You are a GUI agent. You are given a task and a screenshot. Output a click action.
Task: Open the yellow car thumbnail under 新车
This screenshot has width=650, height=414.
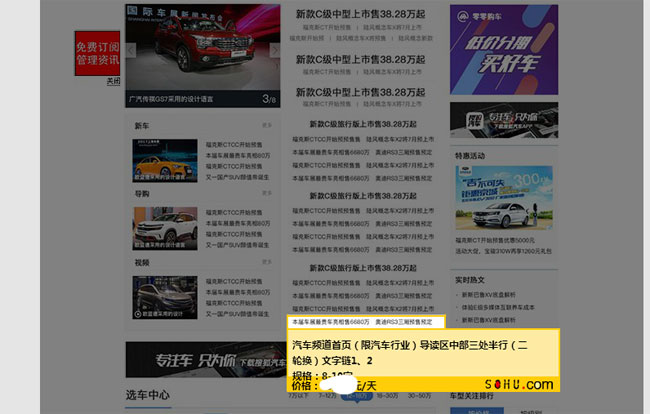[165, 161]
